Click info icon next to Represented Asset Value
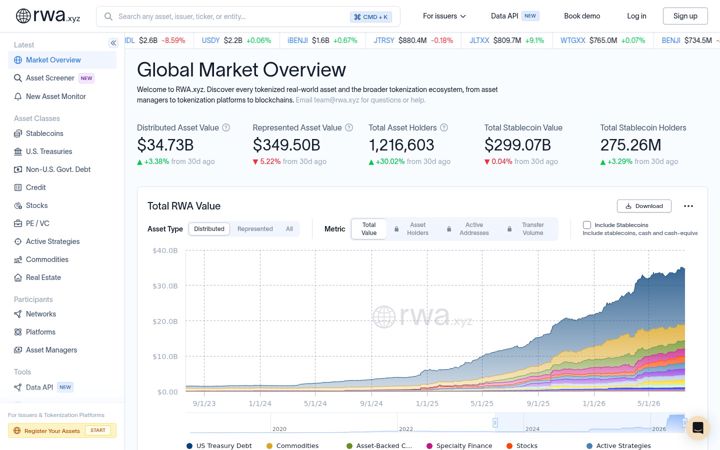The image size is (720, 450). point(349,128)
